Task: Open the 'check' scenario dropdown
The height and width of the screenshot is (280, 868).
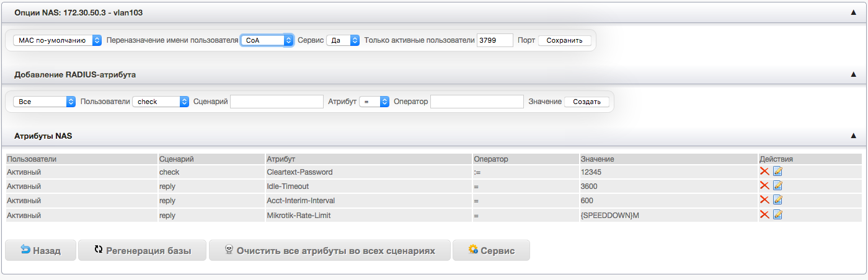Action: (160, 102)
